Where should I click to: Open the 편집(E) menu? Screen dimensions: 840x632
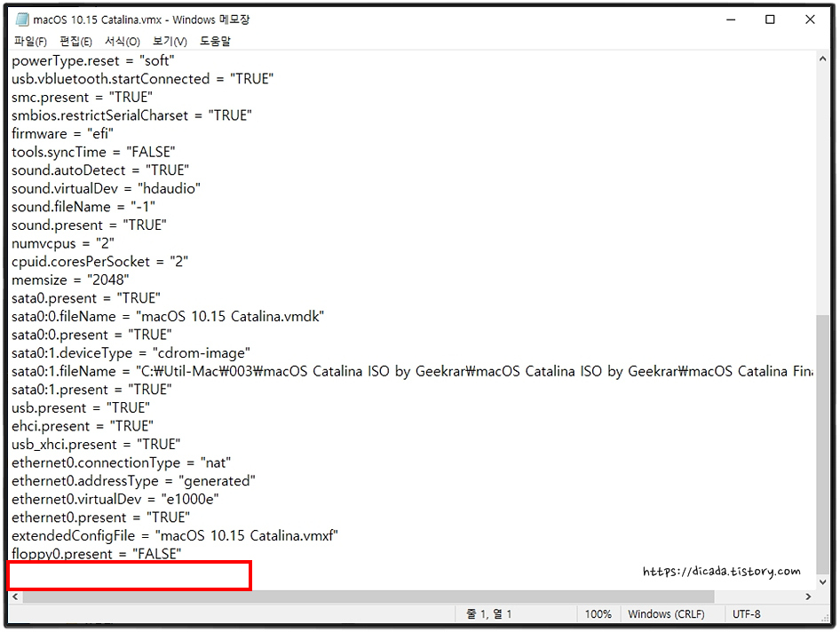(x=75, y=41)
